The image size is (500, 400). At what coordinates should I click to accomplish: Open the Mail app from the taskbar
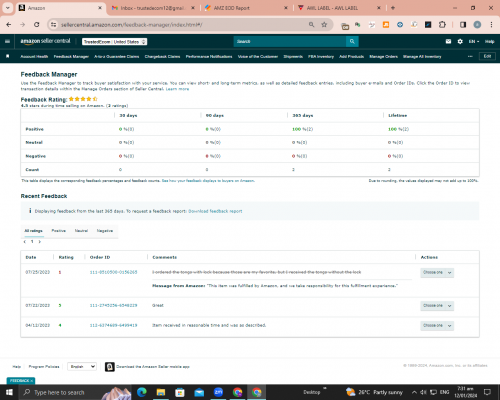click(199, 392)
